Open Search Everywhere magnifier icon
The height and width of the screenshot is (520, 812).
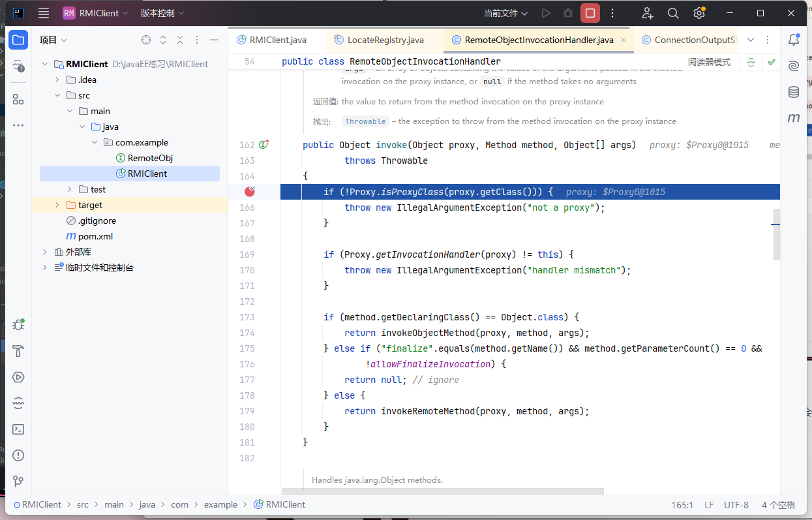click(673, 13)
